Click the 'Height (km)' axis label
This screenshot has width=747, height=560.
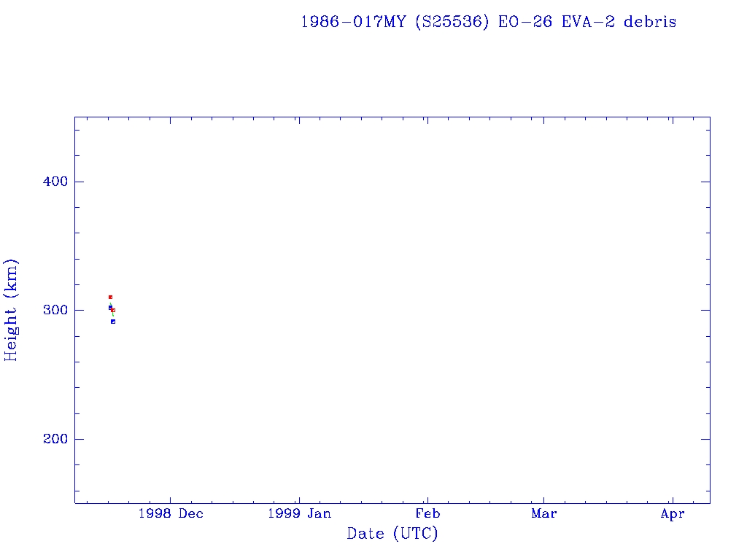(x=11, y=310)
